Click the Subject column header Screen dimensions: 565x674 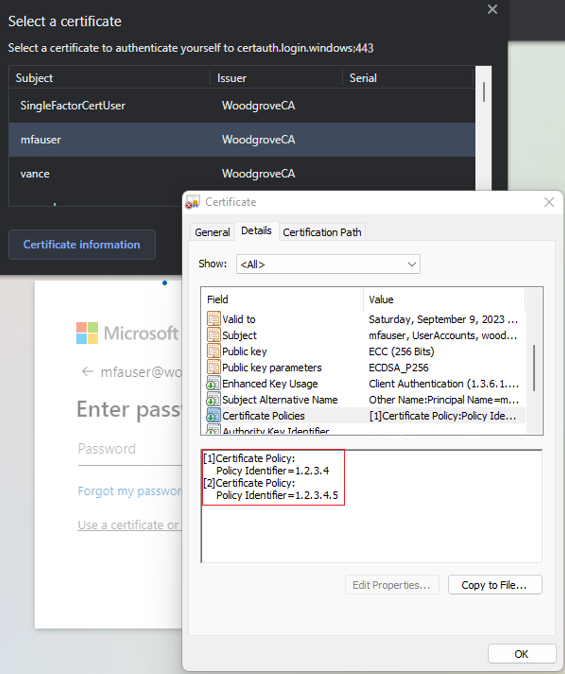pyautogui.click(x=110, y=78)
